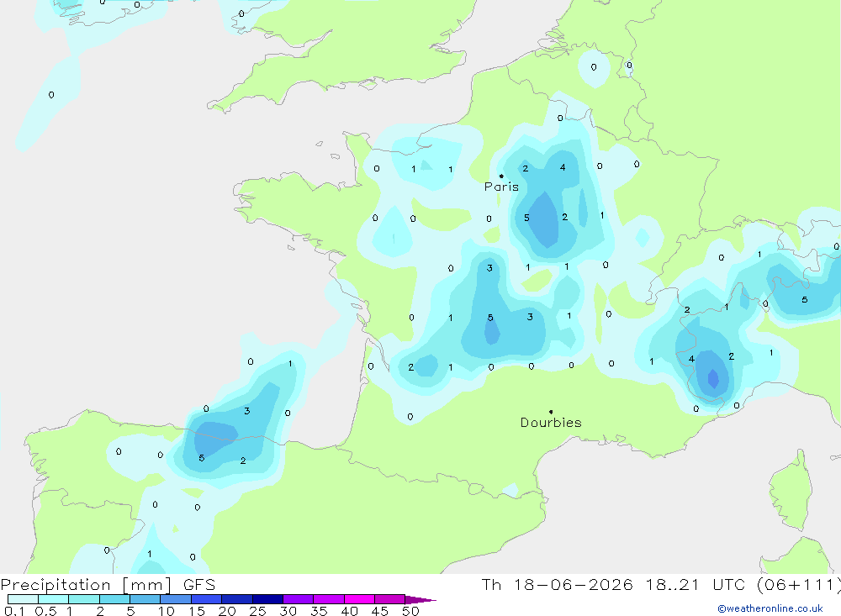This screenshot has height=616, width=841.
Task: Click the '40' legend scale label
Action: click(350, 611)
